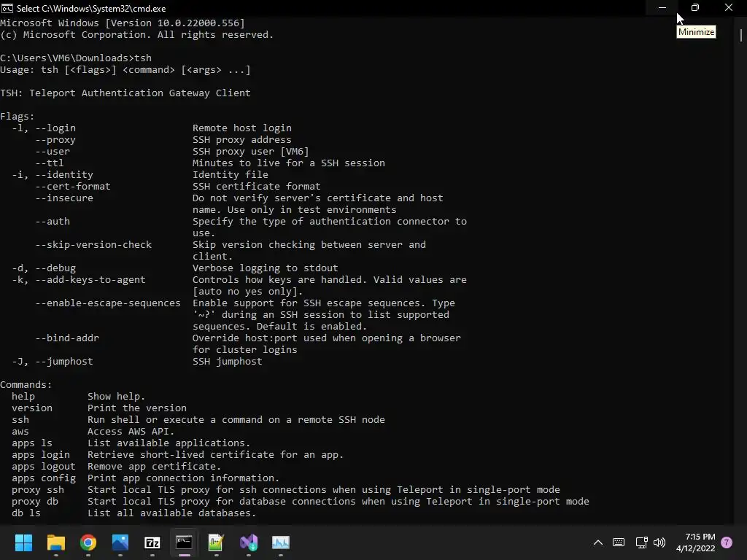Minimize the cmd.exe window
Viewport: 747px width, 560px height.
point(662,7)
